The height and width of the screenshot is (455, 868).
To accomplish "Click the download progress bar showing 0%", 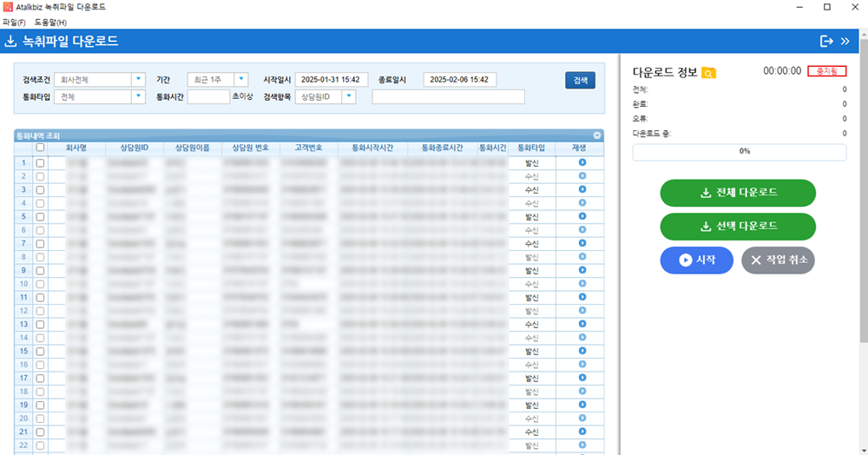I will pyautogui.click(x=740, y=151).
